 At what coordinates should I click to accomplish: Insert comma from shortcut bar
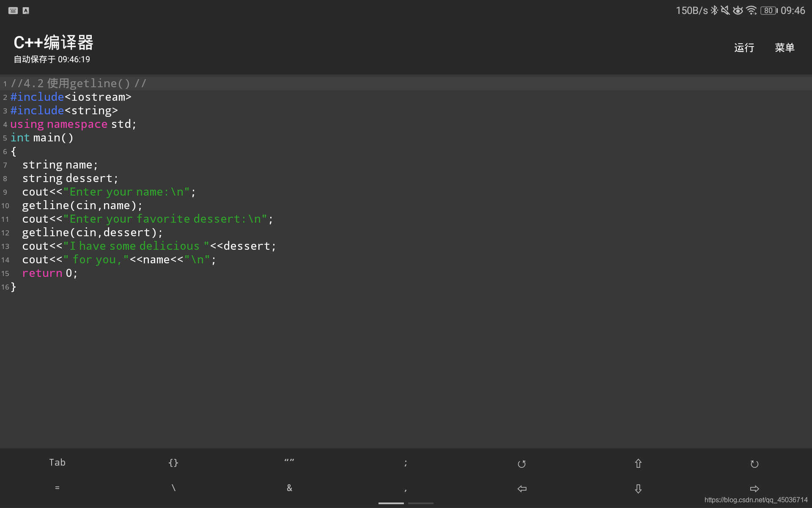click(x=406, y=489)
